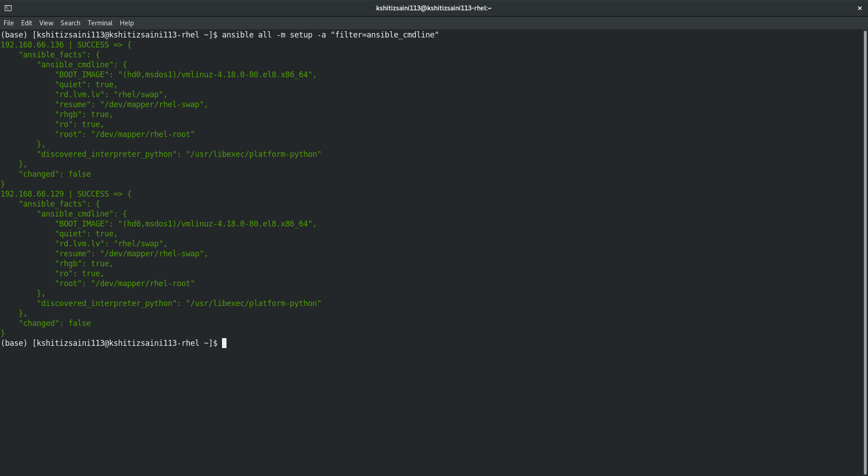
Task: Open the Terminal menu
Action: pyautogui.click(x=100, y=23)
